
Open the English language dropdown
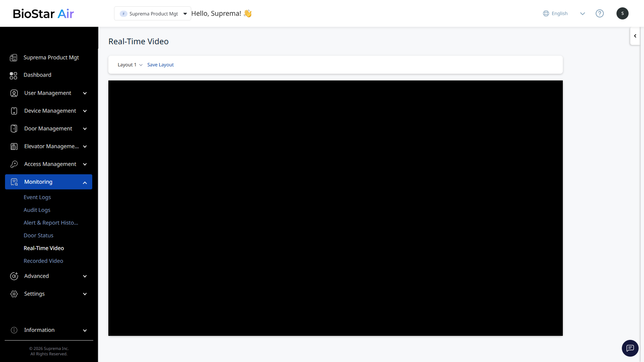[563, 14]
